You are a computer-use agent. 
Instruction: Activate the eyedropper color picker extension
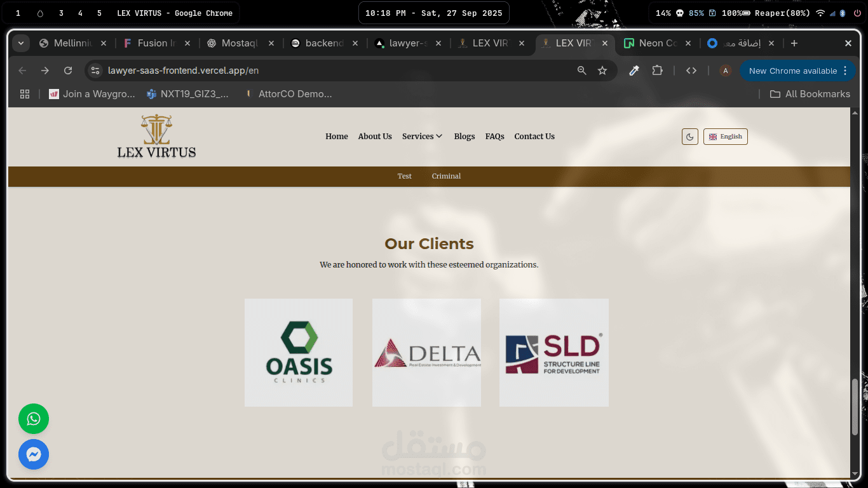coord(634,71)
